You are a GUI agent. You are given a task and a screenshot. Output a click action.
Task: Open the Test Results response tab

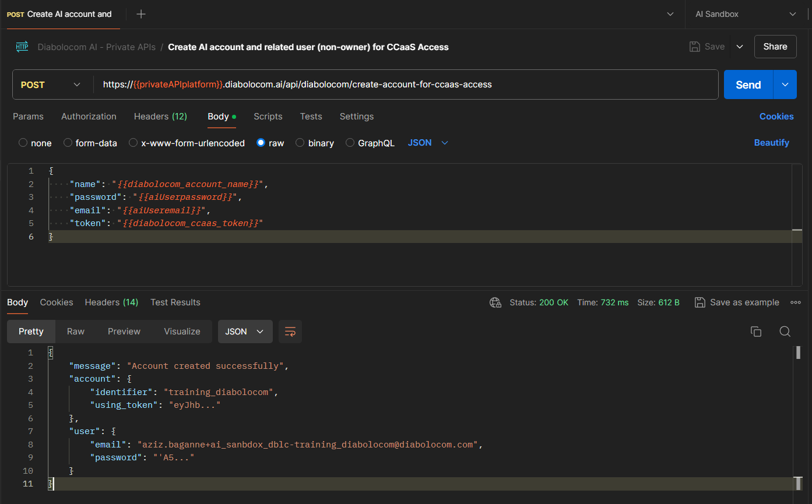(175, 302)
